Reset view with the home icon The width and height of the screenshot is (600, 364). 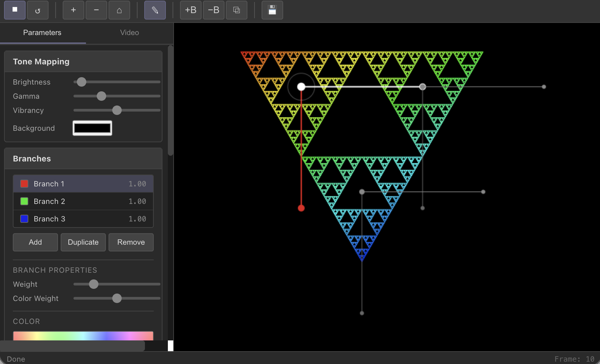pyautogui.click(x=119, y=10)
